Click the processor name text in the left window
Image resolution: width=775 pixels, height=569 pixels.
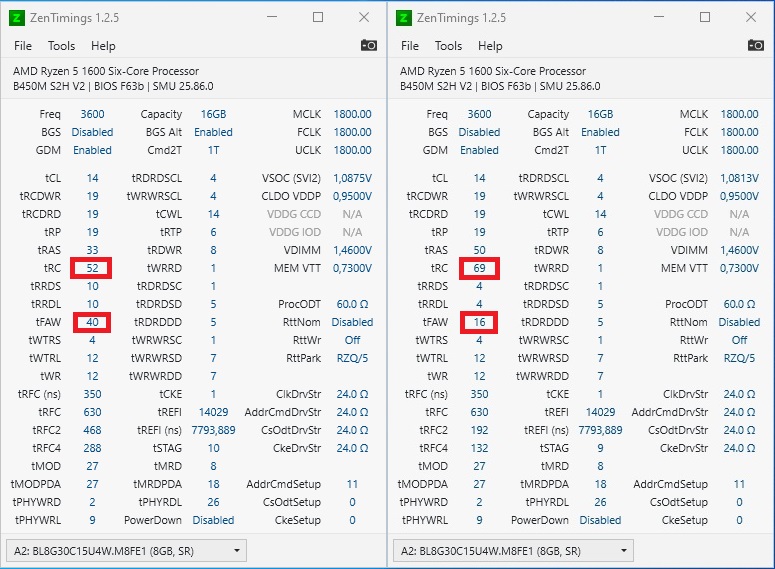point(106,71)
